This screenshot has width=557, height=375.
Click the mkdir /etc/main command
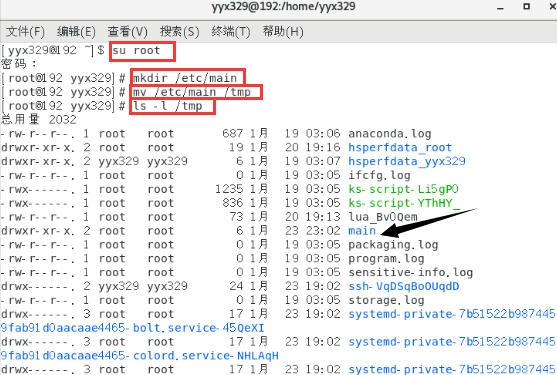(x=185, y=78)
